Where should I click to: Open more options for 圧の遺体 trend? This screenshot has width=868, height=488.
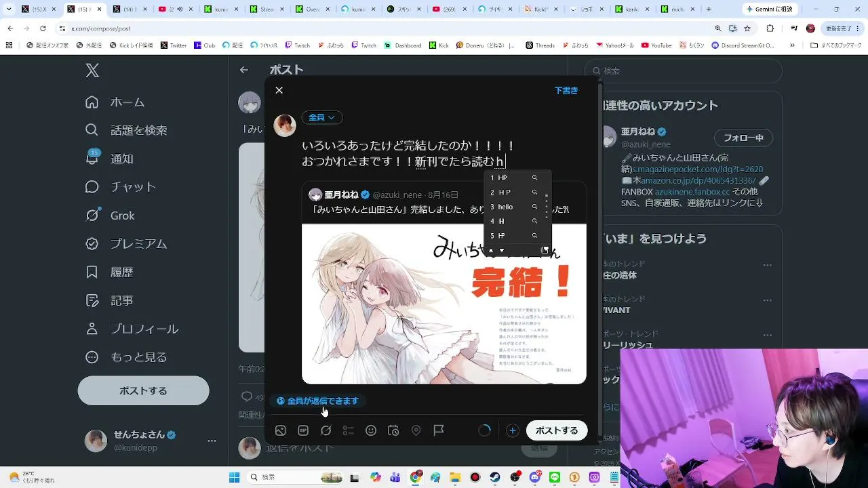(x=768, y=266)
